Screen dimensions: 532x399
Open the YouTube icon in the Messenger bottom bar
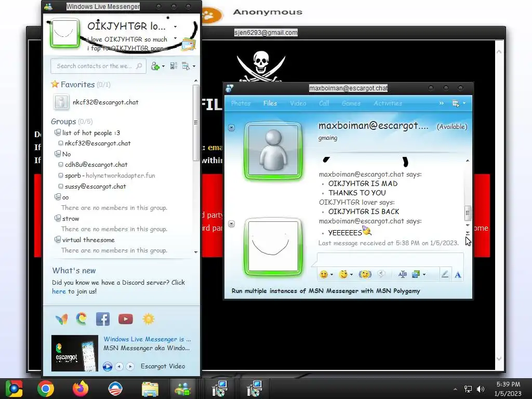click(x=126, y=319)
